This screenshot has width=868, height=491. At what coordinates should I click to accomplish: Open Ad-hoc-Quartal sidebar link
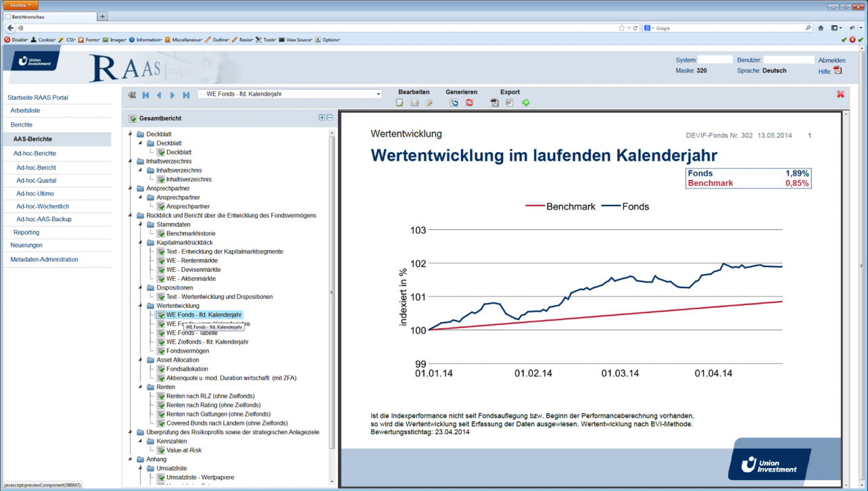[x=37, y=180]
